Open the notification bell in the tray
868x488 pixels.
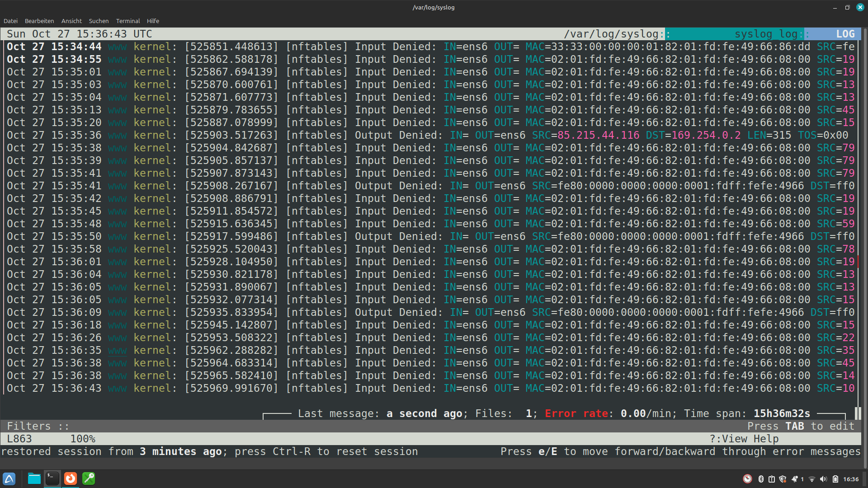(x=795, y=479)
